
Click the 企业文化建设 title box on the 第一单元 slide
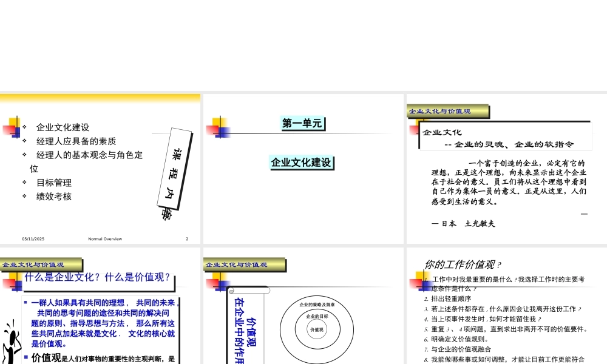301,163
